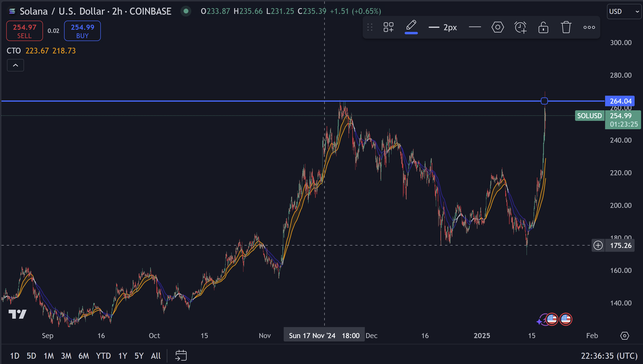Click the SOLUSD price label tag
Image resolution: width=643 pixels, height=364 pixels.
(x=589, y=116)
